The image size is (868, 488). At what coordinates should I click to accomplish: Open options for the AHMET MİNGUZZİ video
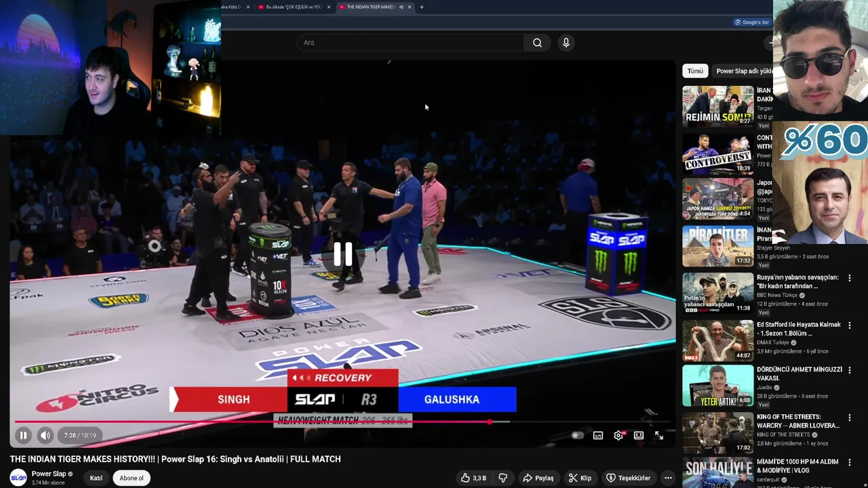[850, 371]
